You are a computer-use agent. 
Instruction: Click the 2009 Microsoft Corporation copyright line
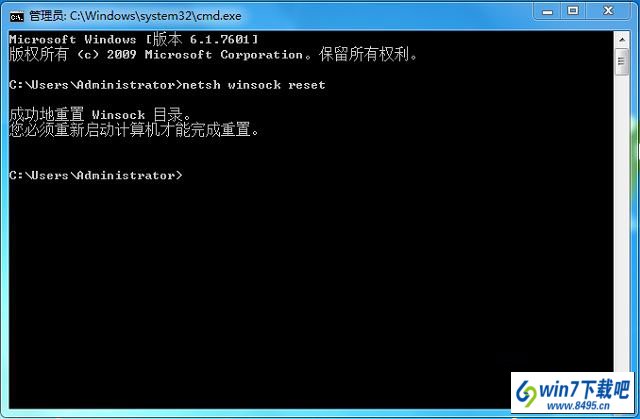(x=213, y=54)
